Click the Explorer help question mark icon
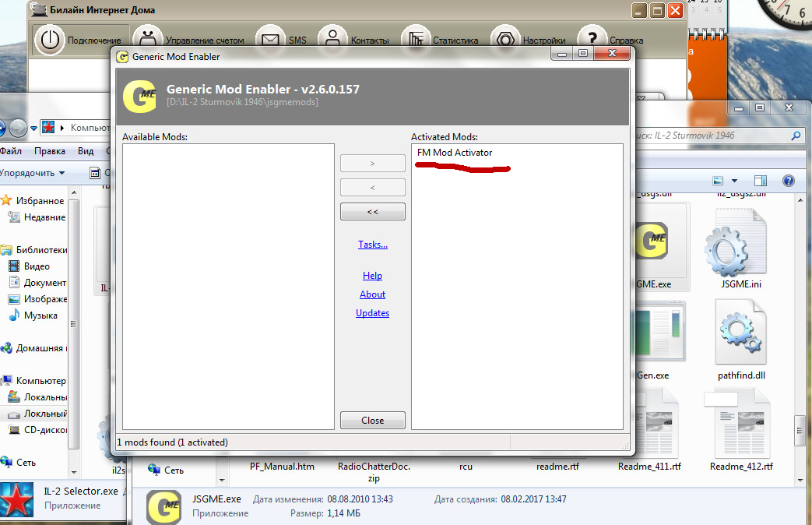 coord(788,181)
